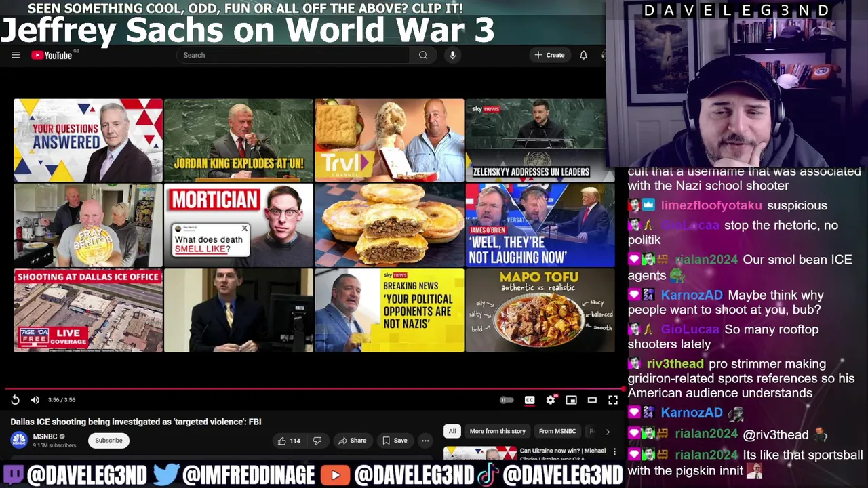This screenshot has height=488, width=868.
Task: Open Can Ukraine now win sidebar video title
Action: click(562, 454)
